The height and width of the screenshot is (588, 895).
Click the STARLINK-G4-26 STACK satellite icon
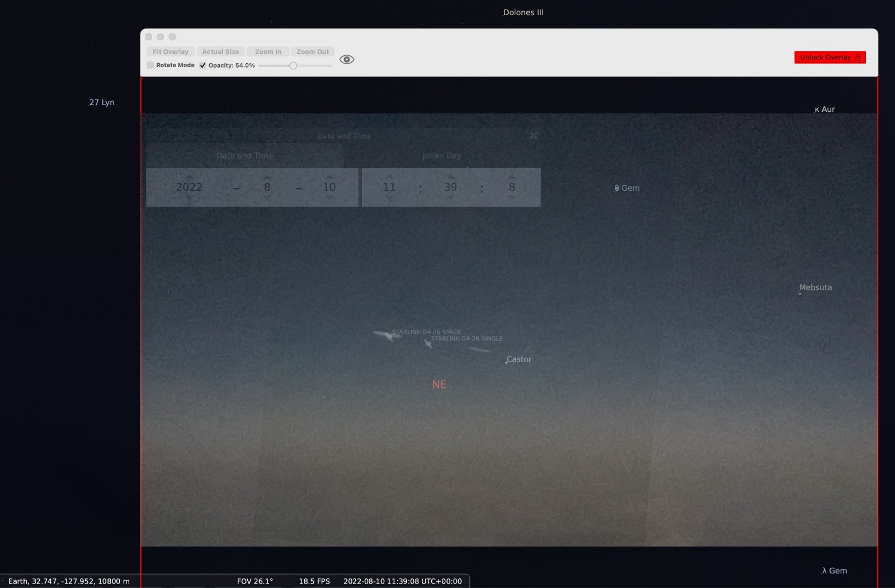pyautogui.click(x=389, y=336)
